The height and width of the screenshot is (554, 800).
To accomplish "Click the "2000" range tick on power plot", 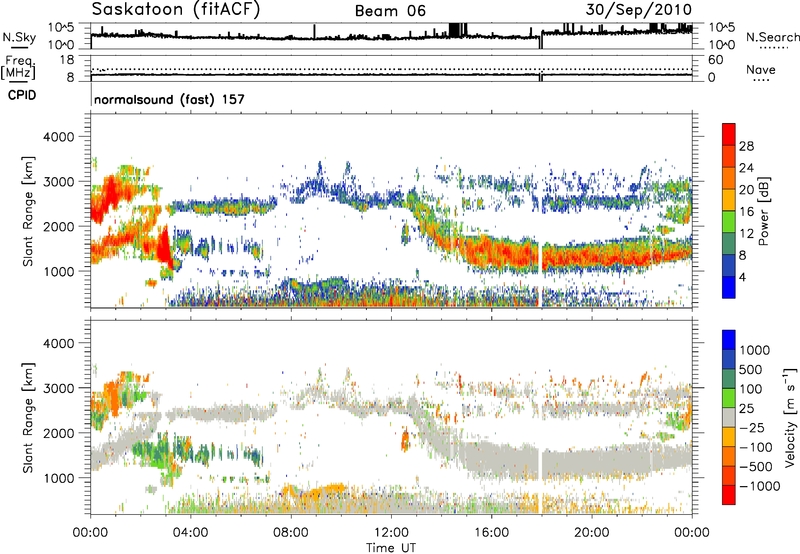I will click(x=59, y=226).
